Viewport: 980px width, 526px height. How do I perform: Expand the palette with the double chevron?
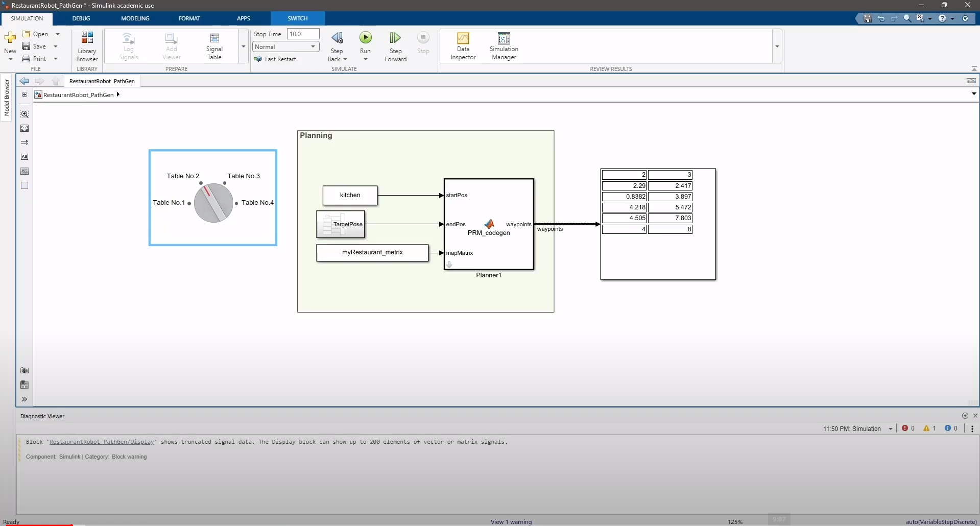click(25, 399)
